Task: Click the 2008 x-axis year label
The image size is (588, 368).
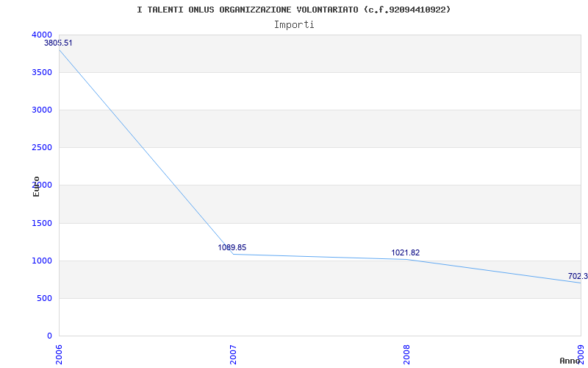Action: tap(407, 355)
